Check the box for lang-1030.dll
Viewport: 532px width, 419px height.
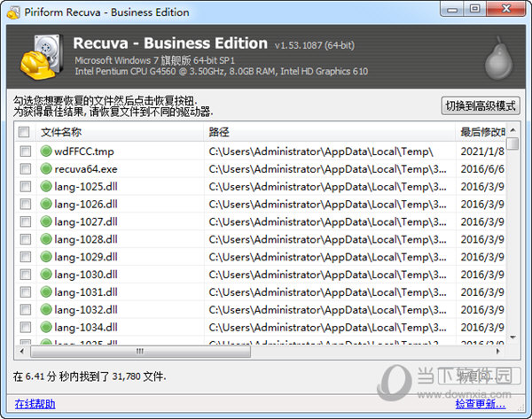(26, 275)
